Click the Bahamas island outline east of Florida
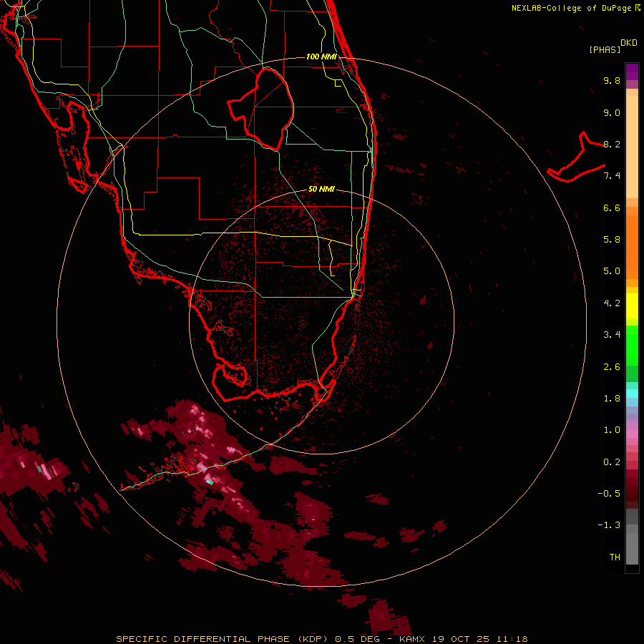The image size is (644, 644). click(576, 157)
